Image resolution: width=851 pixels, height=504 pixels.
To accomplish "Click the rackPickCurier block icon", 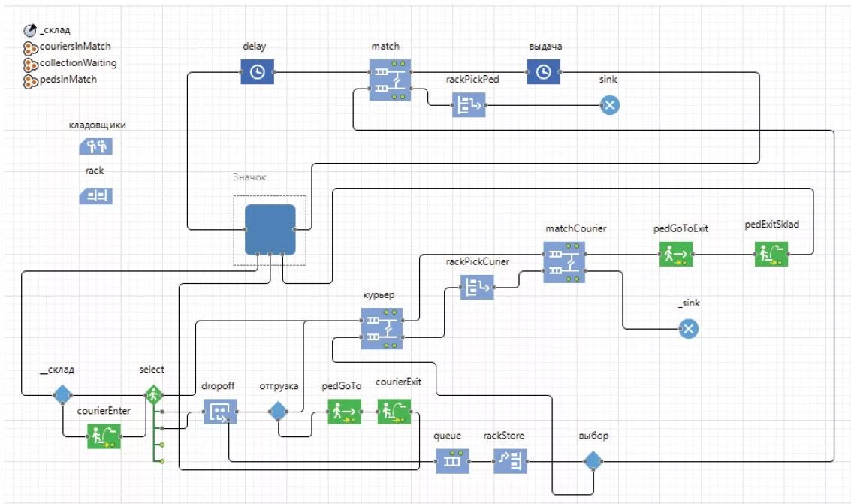I will point(477,287).
